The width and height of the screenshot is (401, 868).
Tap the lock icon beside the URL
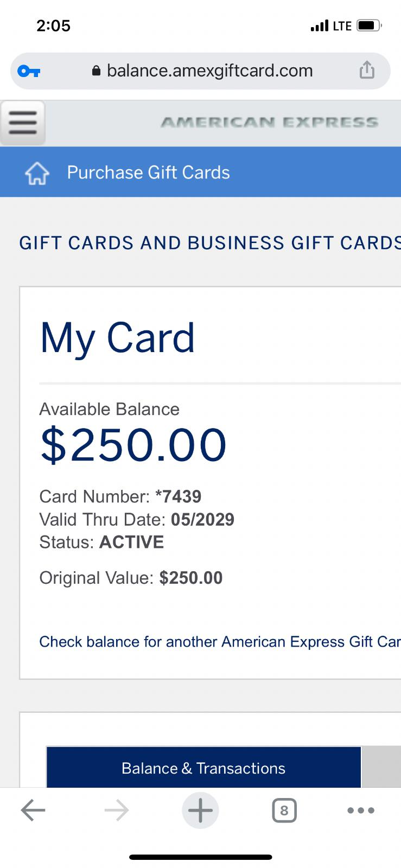click(97, 71)
